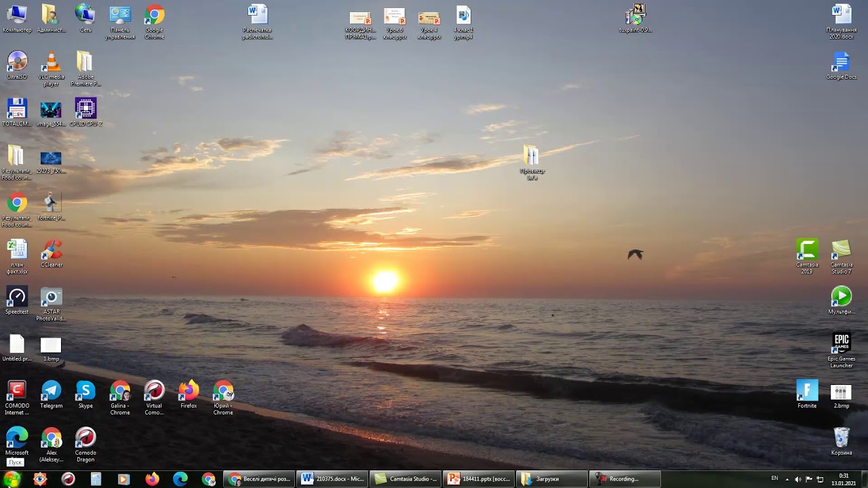Select the КООРДИН... ПРЯМА presentation file

click(360, 25)
